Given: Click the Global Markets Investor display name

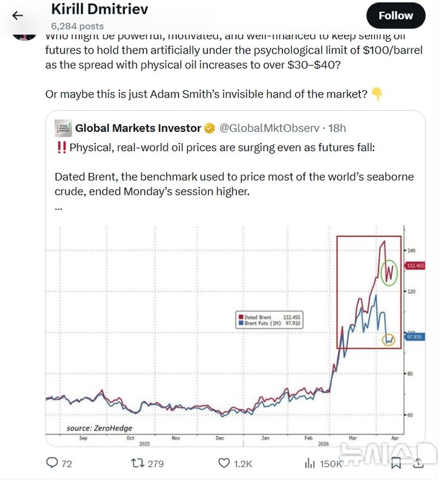Looking at the screenshot, I should click(138, 128).
